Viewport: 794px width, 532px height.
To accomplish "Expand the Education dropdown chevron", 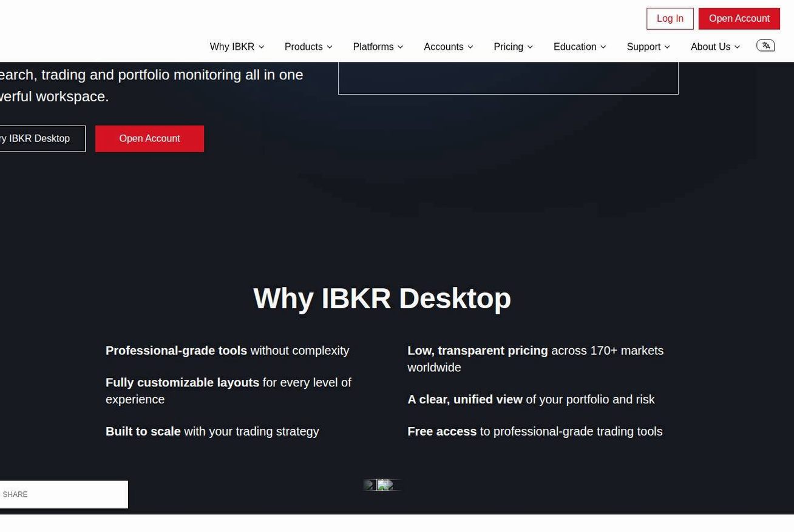I will (603, 47).
